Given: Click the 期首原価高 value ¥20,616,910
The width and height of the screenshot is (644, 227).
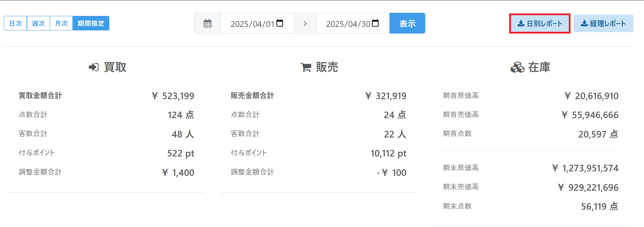Looking at the screenshot, I should (x=591, y=96).
